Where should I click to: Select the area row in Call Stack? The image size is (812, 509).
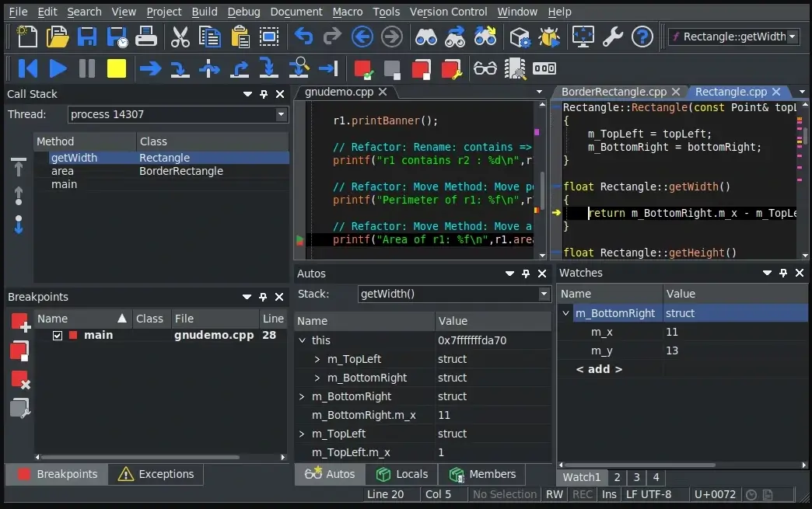coord(161,171)
